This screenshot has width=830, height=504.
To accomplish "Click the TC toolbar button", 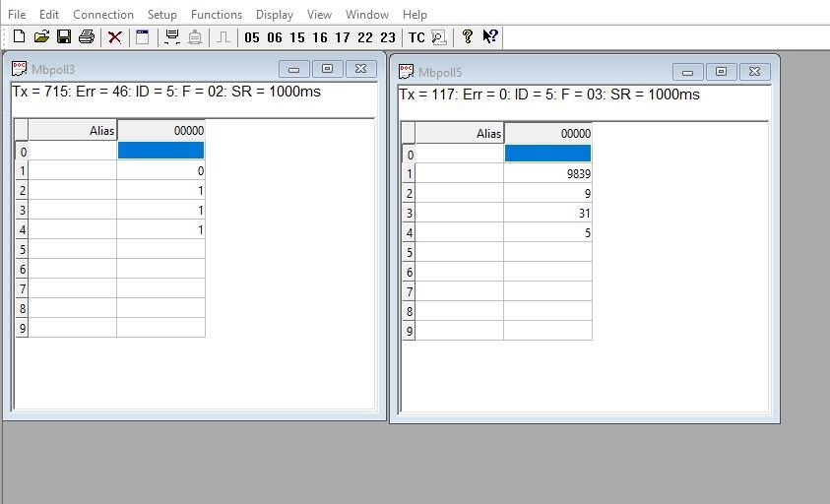I will pyautogui.click(x=416, y=37).
